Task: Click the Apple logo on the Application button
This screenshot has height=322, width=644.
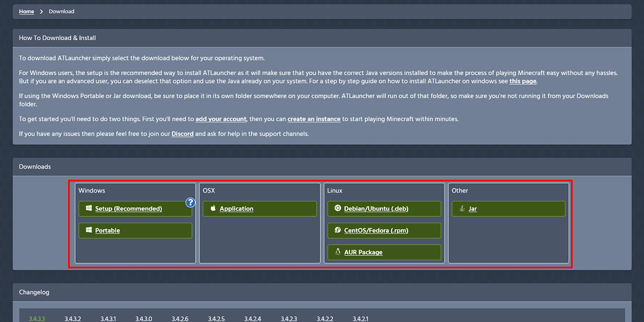Action: coord(213,209)
